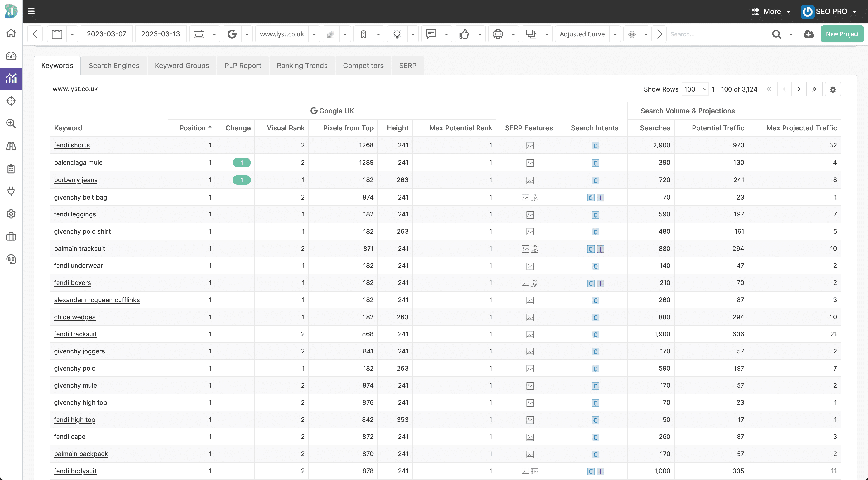
Task: Expand the More apps menu
Action: click(x=771, y=12)
